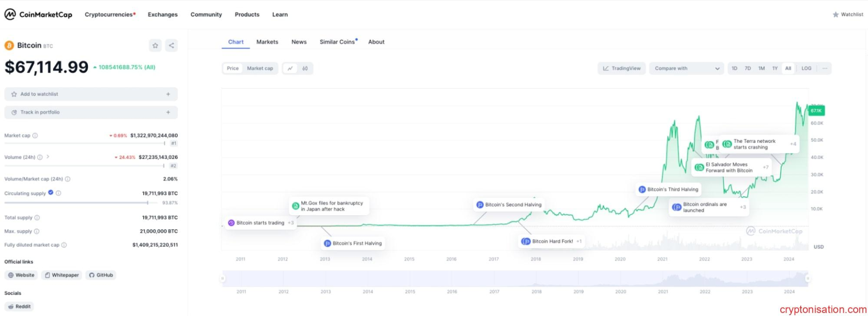Click the CoinMarketCap logo
The image size is (868, 316).
[38, 14]
